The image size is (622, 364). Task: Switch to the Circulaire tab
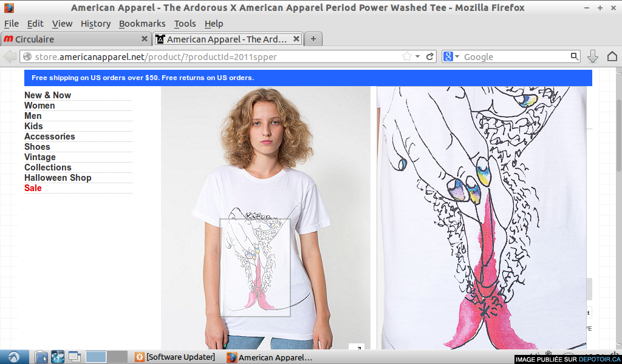click(x=76, y=39)
